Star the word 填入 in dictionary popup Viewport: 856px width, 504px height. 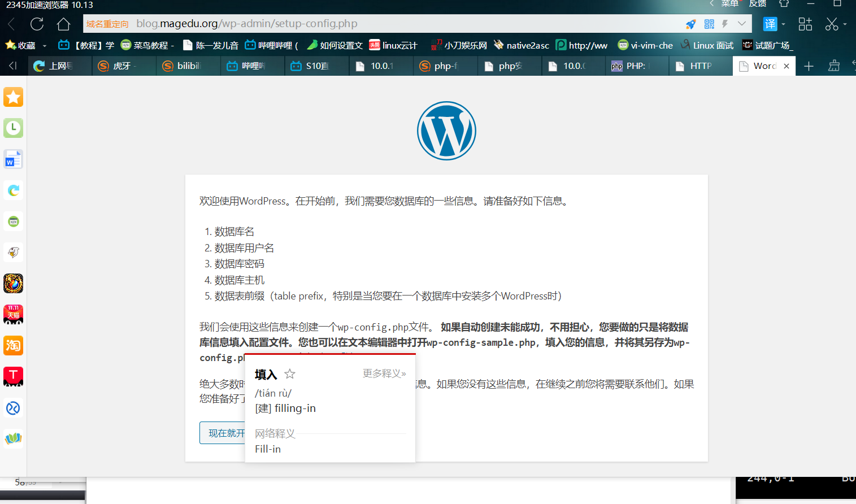click(x=290, y=374)
